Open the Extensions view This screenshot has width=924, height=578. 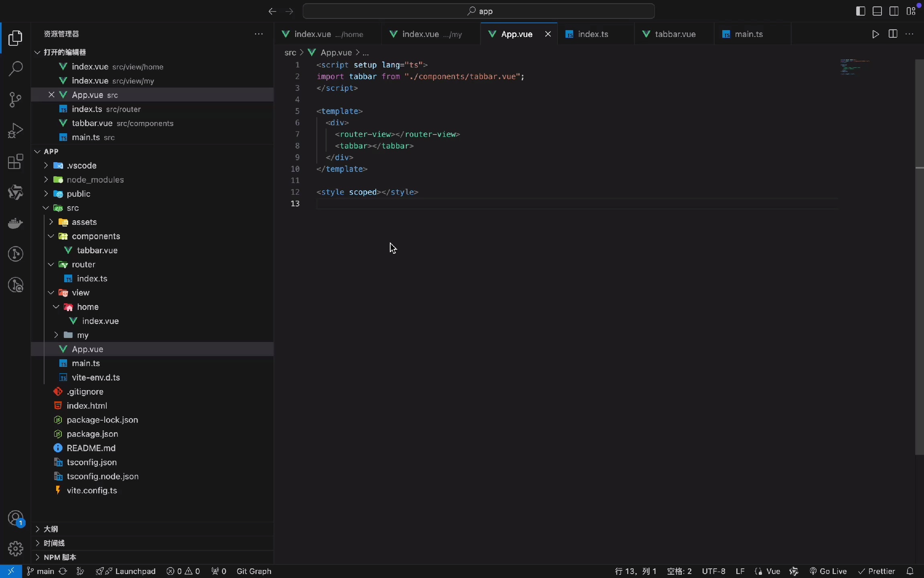(15, 161)
